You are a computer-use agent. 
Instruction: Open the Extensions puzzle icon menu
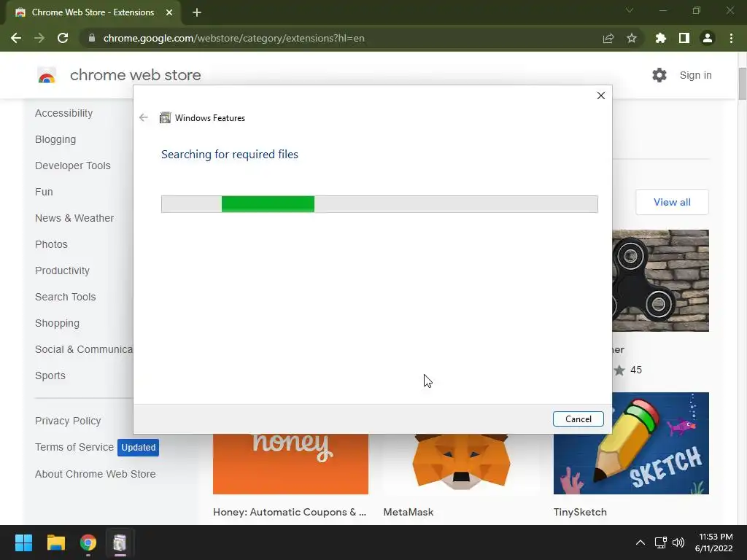click(x=660, y=38)
